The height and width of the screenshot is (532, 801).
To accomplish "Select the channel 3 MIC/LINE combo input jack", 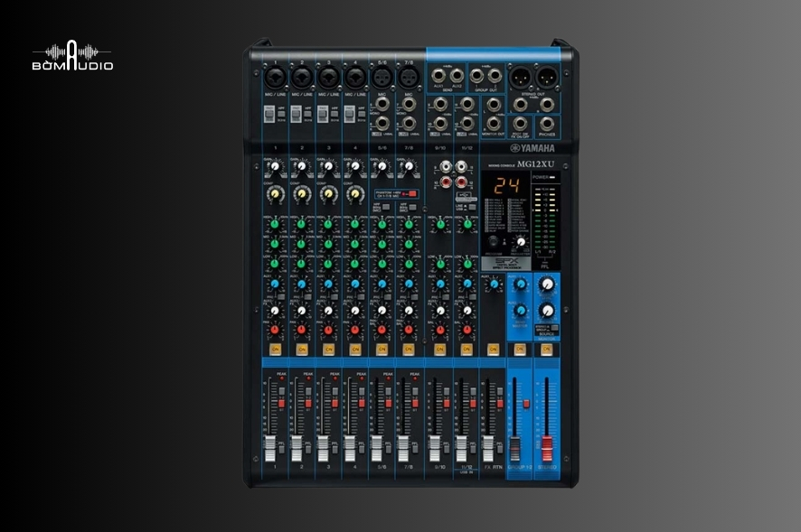I will point(328,78).
